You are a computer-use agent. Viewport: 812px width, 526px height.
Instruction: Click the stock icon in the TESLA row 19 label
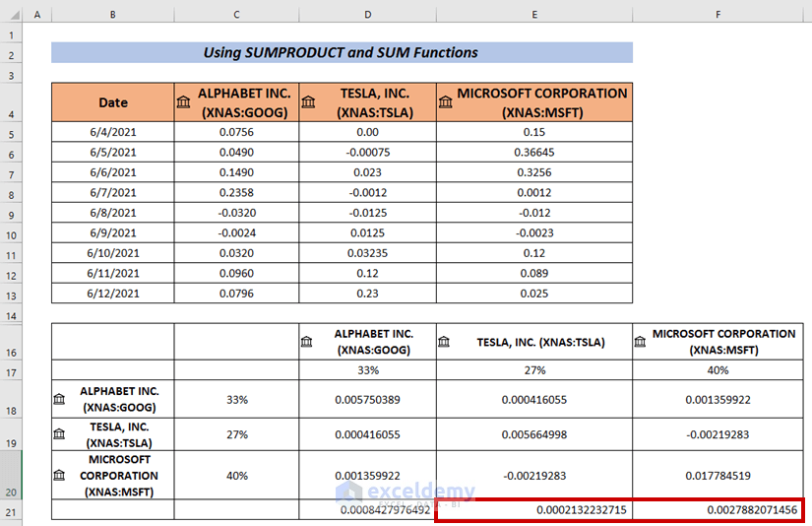tap(59, 434)
